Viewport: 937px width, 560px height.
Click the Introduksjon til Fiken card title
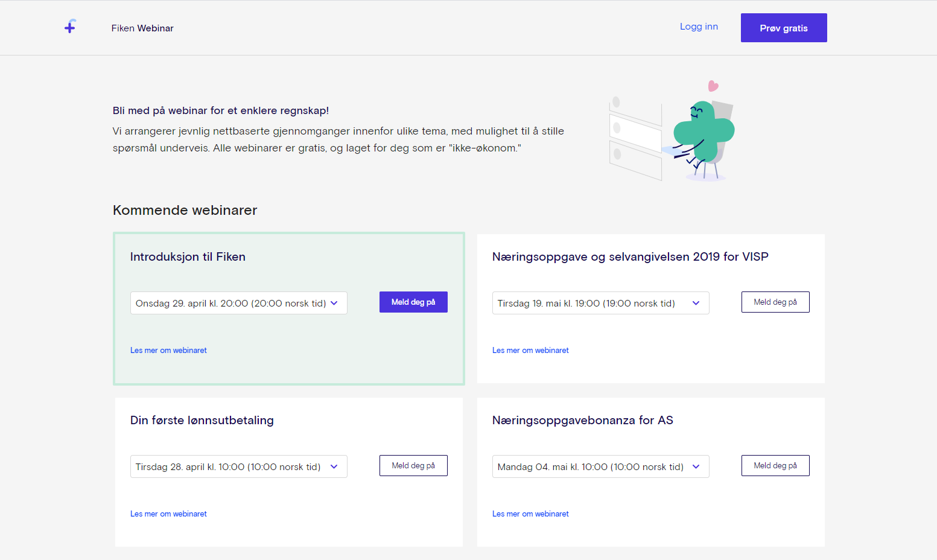click(188, 256)
